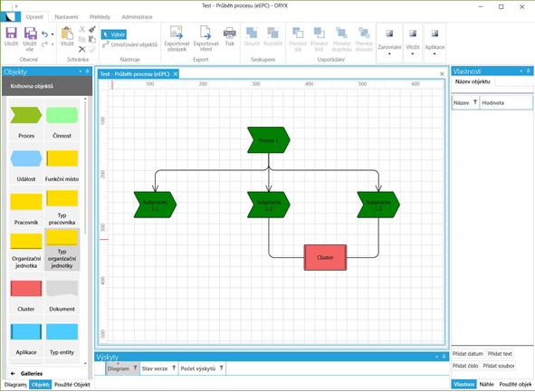Toggle pin on Vlastnosti panel

point(528,71)
